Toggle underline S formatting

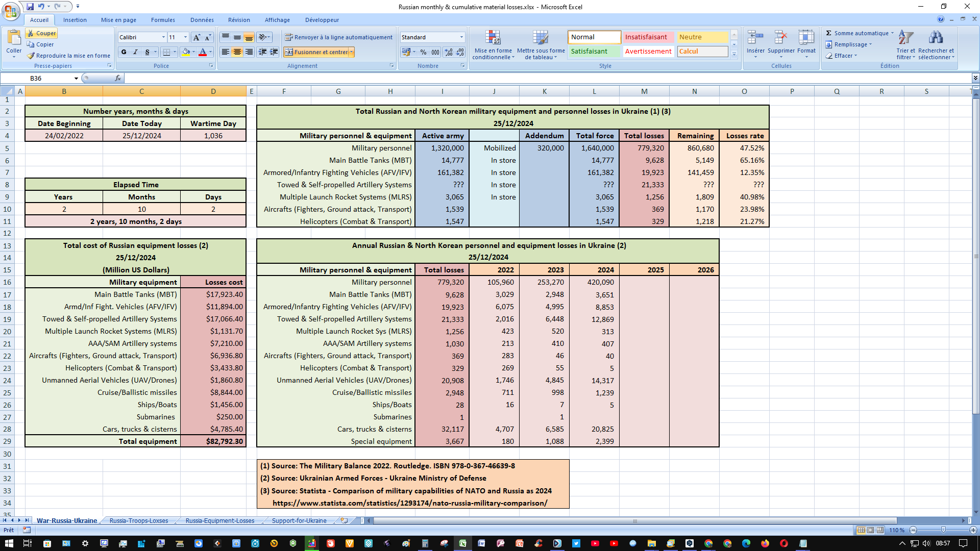tap(147, 52)
